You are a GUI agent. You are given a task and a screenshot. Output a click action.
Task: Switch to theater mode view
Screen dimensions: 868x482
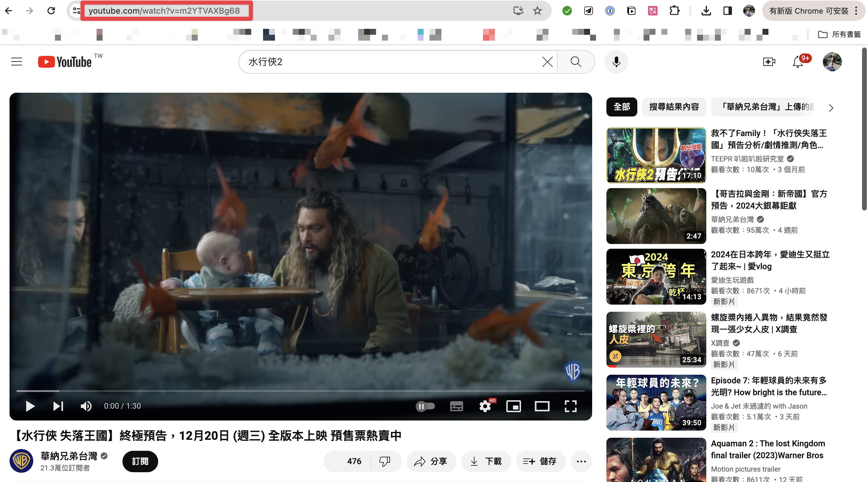tap(542, 406)
